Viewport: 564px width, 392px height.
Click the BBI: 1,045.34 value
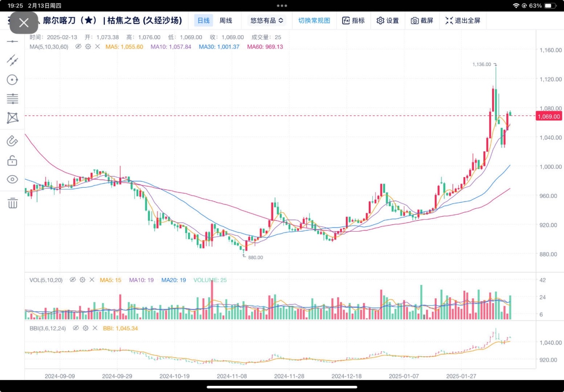(x=120, y=328)
